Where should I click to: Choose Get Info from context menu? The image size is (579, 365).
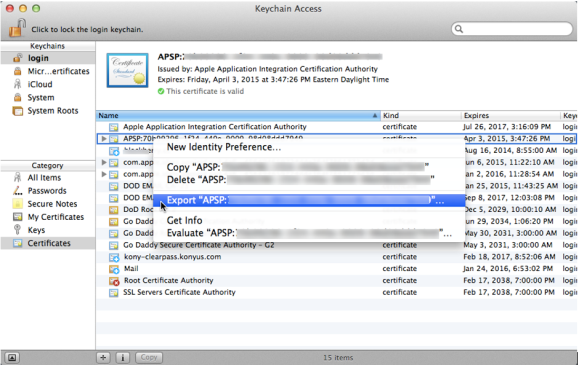pyautogui.click(x=309, y=221)
